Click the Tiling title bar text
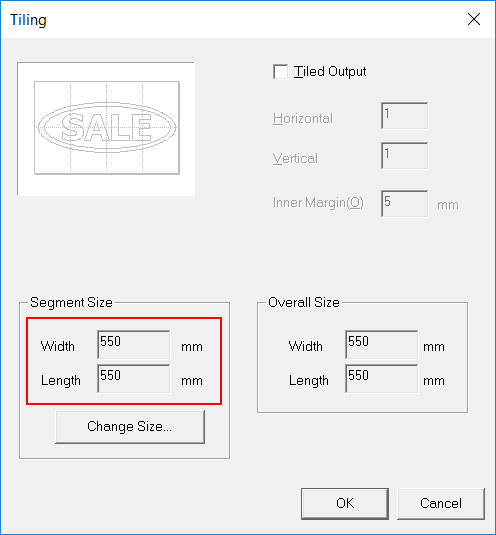The width and height of the screenshot is (496, 535). tap(28, 20)
